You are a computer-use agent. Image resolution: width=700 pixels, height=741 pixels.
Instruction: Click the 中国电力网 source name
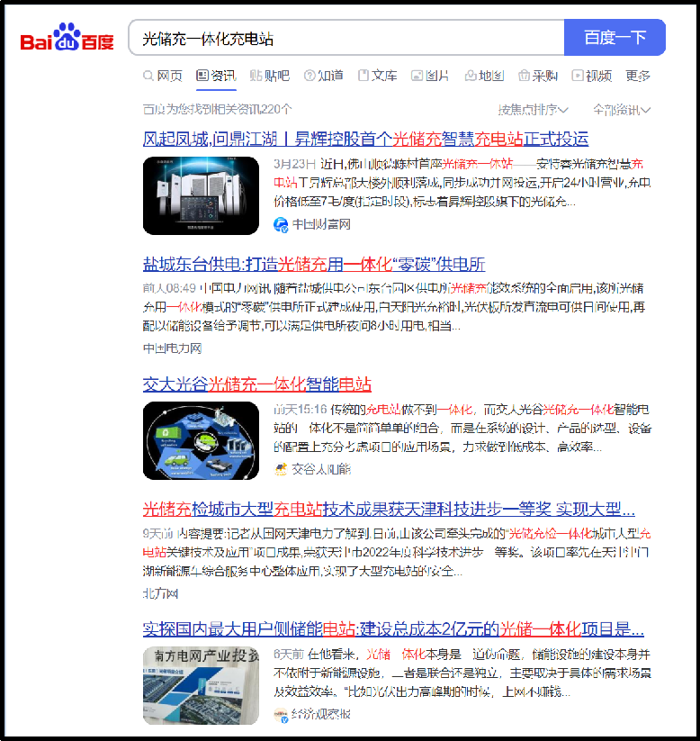[172, 348]
